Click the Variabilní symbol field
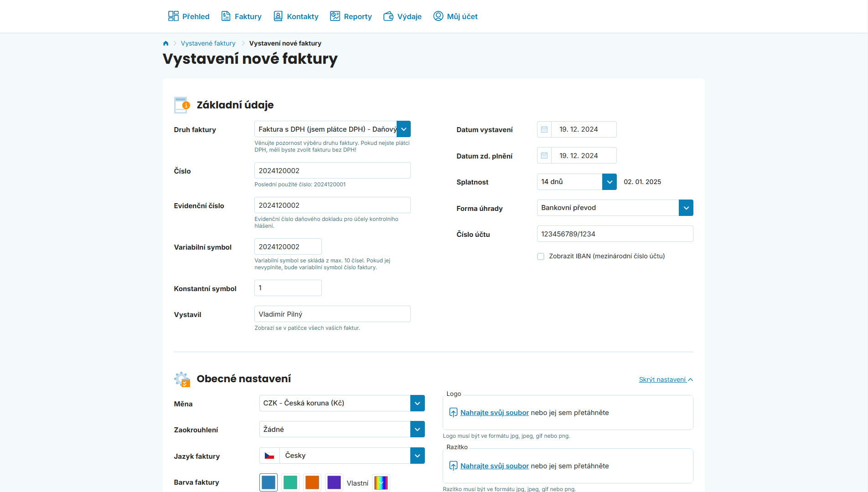The height and width of the screenshot is (492, 868). pos(288,246)
